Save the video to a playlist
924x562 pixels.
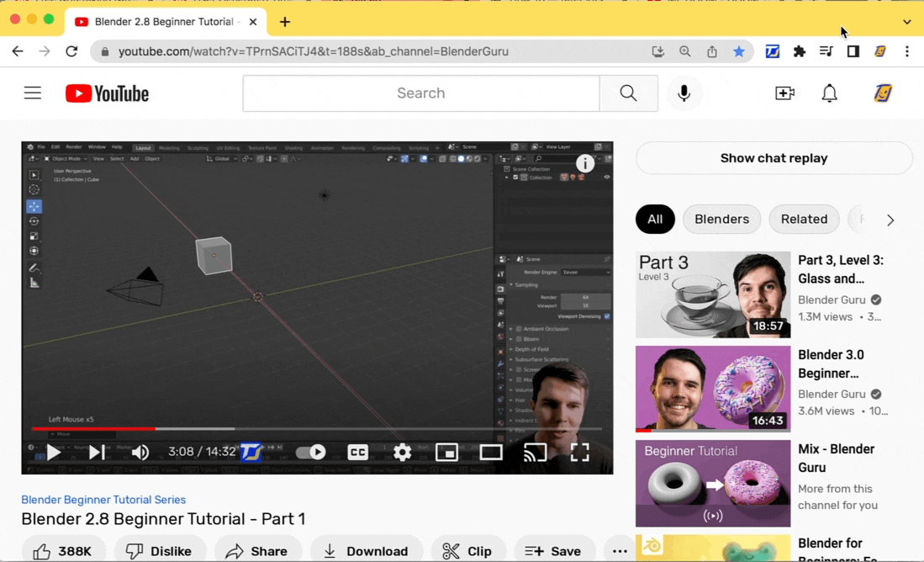[x=554, y=551]
